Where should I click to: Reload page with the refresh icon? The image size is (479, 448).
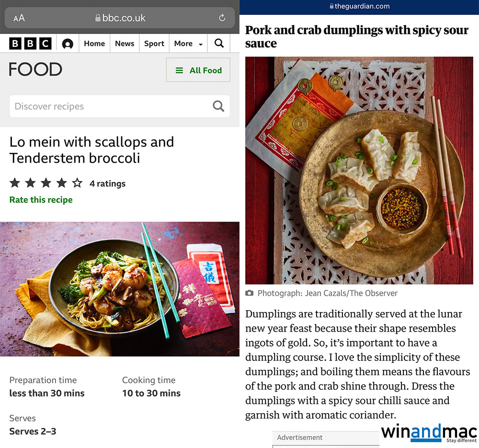pyautogui.click(x=222, y=18)
